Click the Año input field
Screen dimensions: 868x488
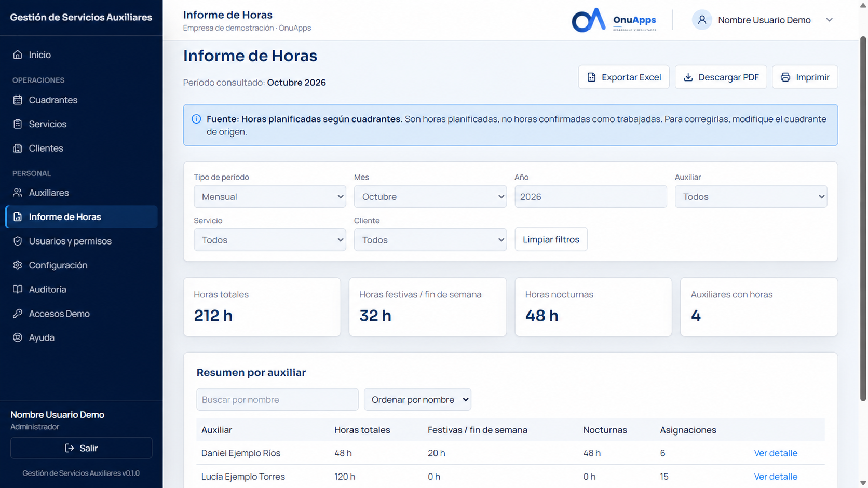[591, 197]
